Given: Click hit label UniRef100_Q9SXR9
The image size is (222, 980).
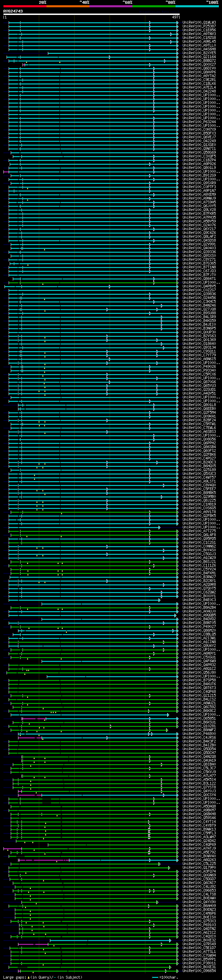Looking at the screenshot, I should point(199,183).
